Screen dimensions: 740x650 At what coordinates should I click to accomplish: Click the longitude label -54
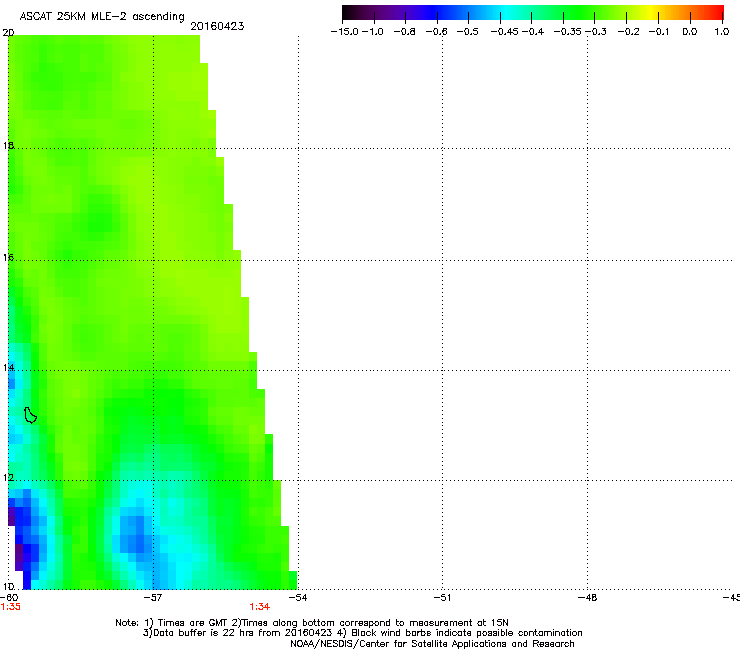298,598
